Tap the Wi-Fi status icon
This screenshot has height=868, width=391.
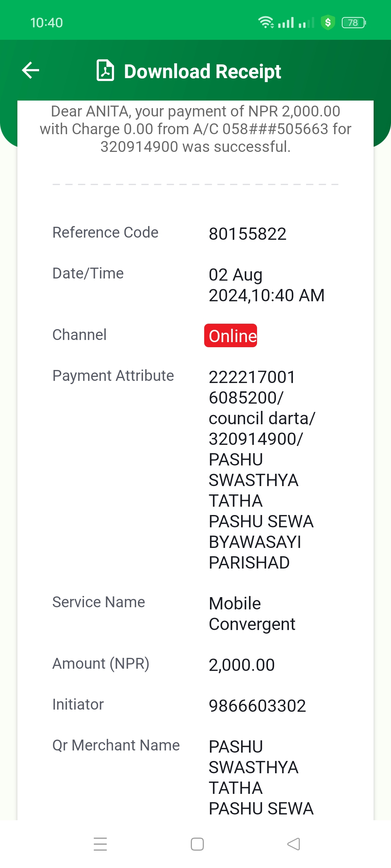[x=266, y=22]
